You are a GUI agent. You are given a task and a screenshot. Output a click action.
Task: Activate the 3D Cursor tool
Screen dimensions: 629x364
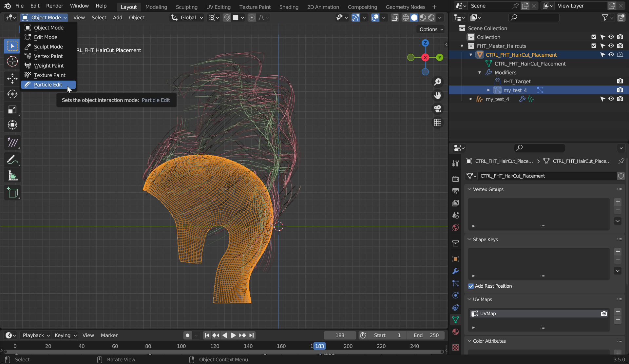point(12,62)
